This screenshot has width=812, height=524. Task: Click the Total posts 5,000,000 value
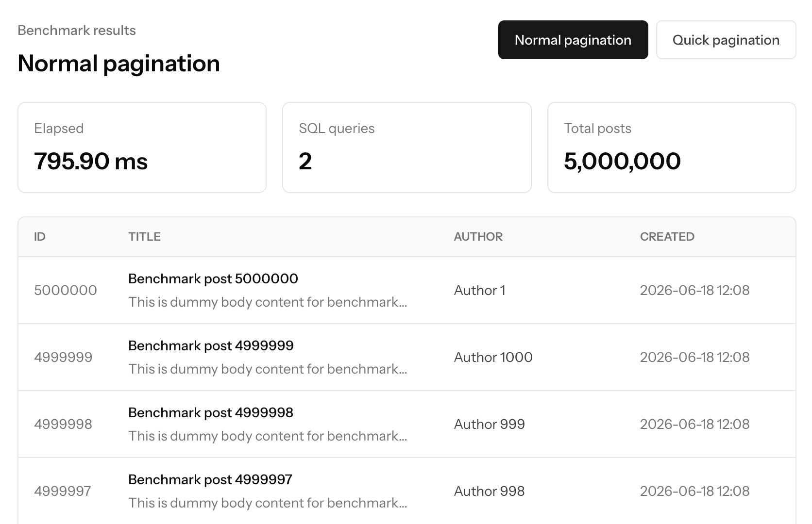pos(622,161)
